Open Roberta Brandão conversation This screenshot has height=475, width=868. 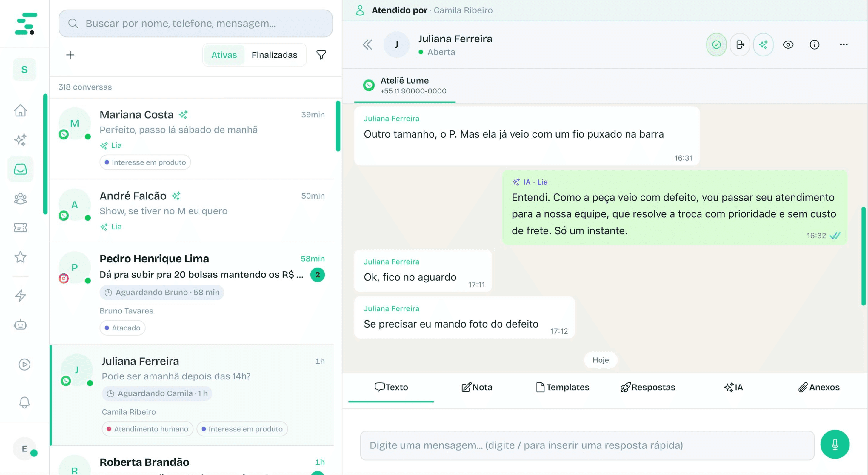tap(192, 461)
